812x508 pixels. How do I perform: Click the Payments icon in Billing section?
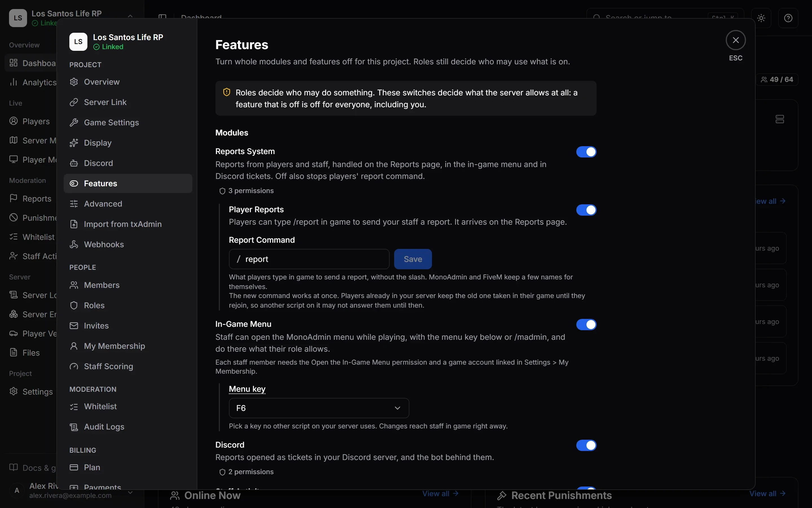click(x=74, y=487)
